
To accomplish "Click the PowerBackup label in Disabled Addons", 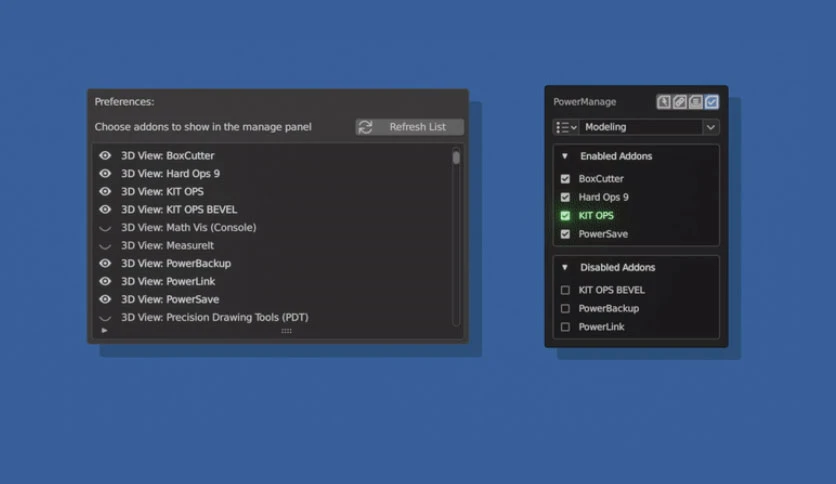I will pyautogui.click(x=608, y=309).
